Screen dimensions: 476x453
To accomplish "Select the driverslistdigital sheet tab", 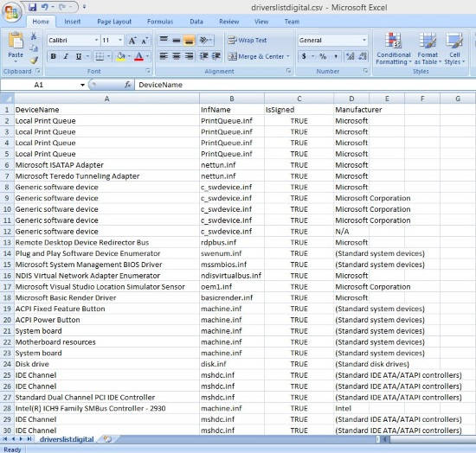I will coord(67,439).
